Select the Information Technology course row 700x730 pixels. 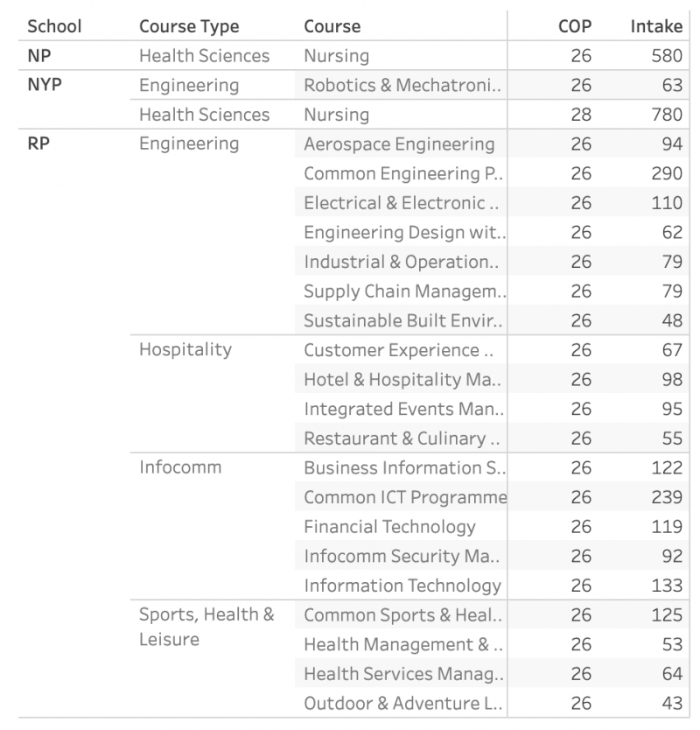click(x=402, y=586)
